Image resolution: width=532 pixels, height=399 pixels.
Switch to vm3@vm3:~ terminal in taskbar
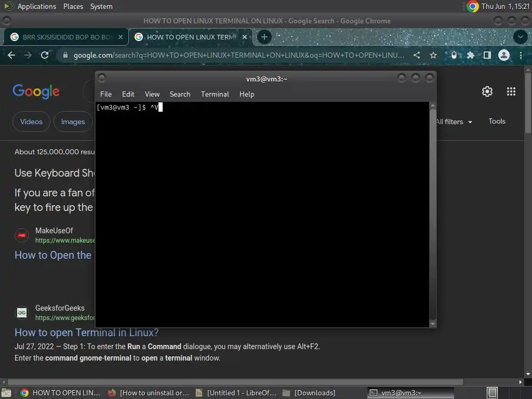click(x=410, y=393)
